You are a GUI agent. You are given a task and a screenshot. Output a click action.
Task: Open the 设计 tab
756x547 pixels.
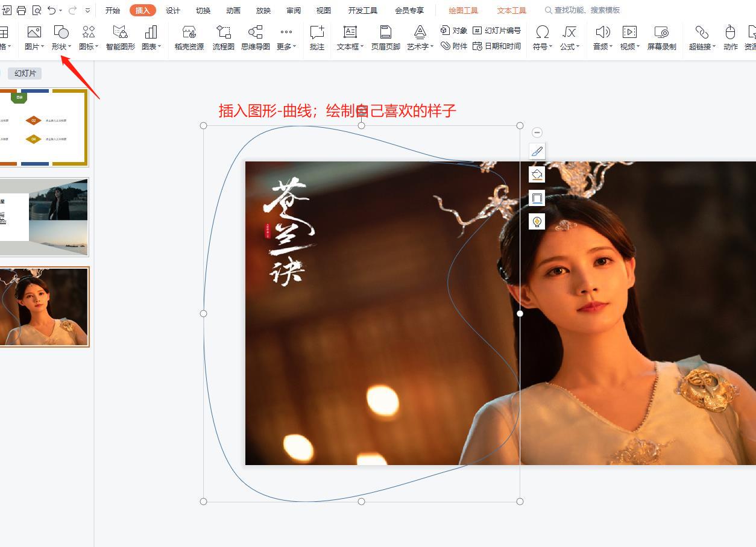coord(173,10)
